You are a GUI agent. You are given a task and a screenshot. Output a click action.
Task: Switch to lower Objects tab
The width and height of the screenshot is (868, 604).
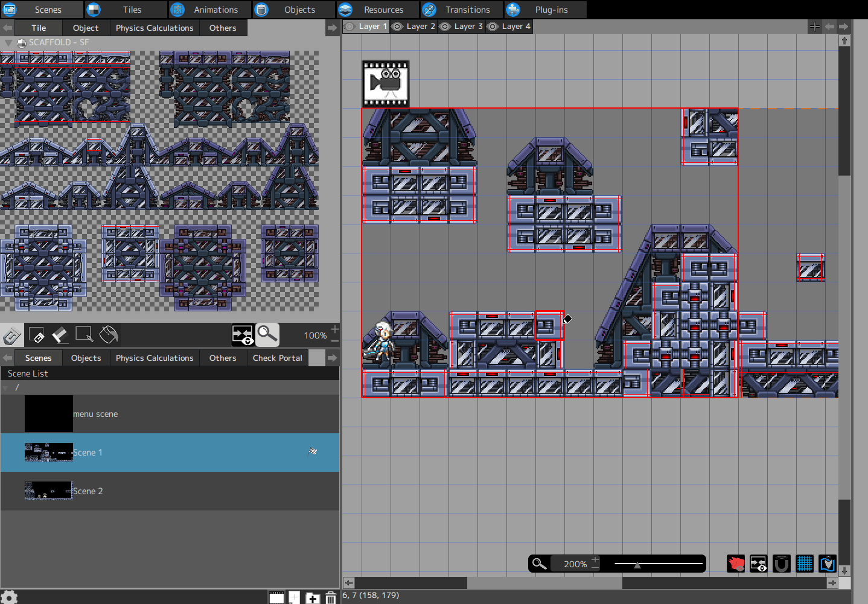[86, 358]
